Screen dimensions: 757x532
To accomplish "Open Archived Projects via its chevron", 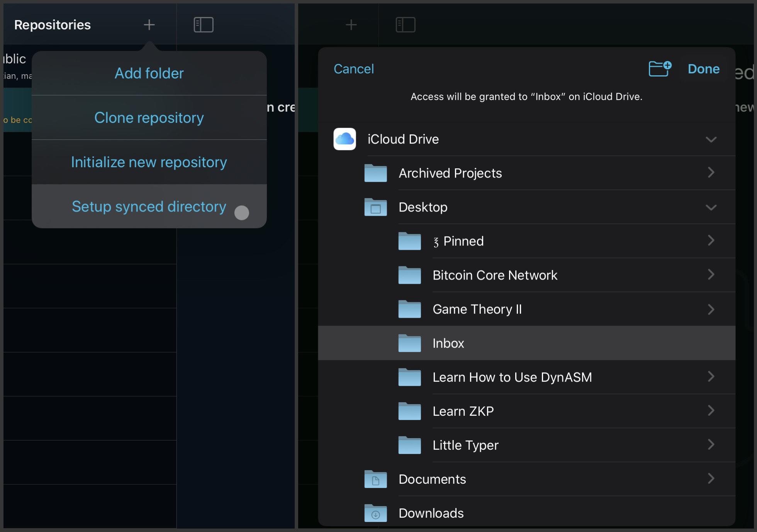I will [711, 173].
